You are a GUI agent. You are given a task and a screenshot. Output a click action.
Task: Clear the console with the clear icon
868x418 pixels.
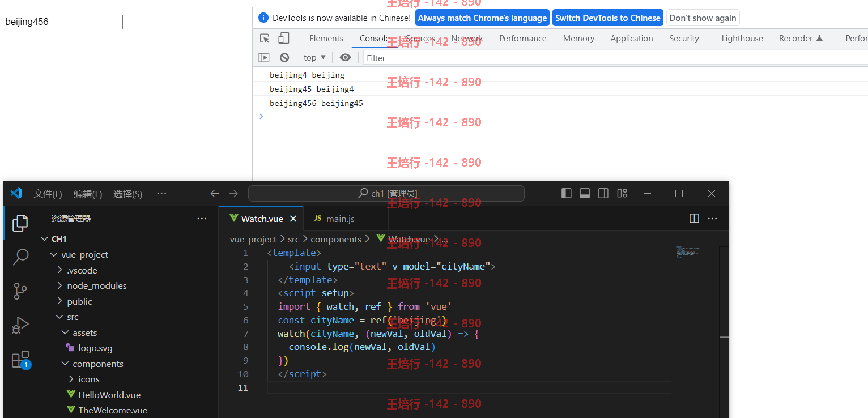pos(284,57)
